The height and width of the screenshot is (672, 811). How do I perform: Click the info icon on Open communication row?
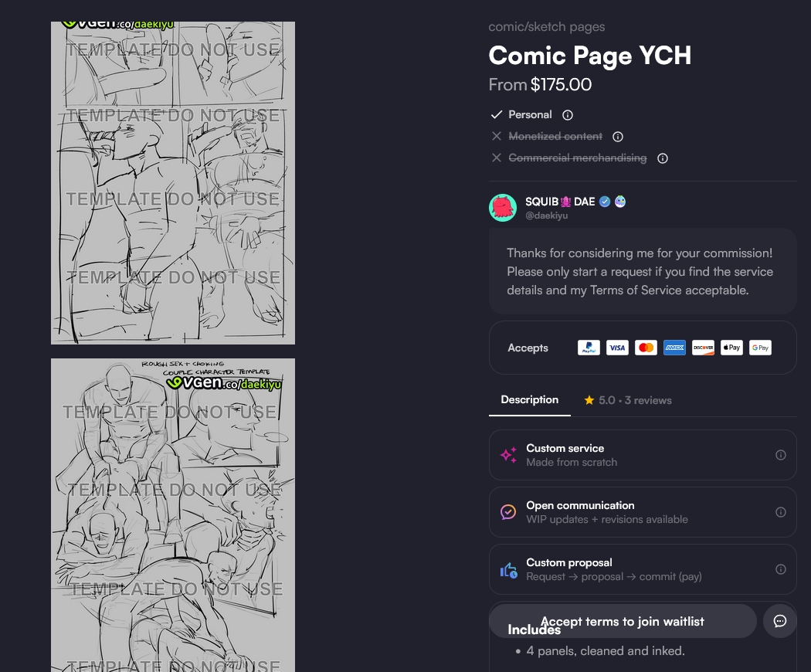[780, 512]
